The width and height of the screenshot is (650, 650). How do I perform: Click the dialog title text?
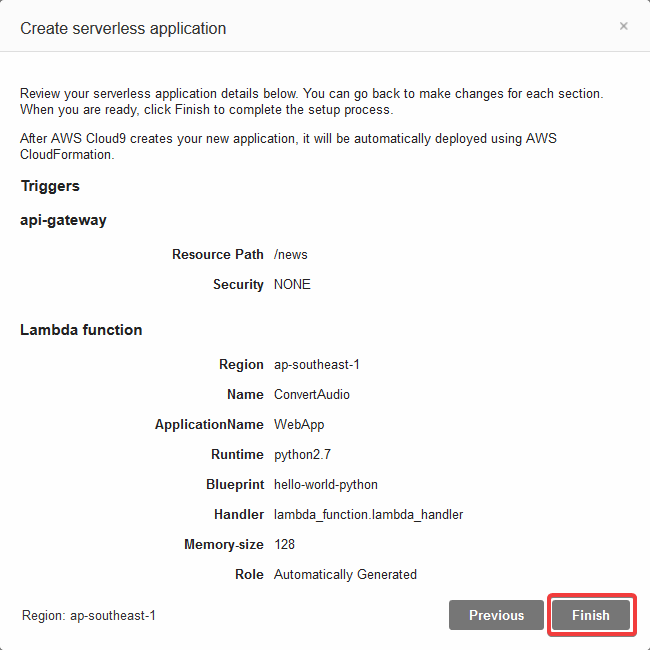coord(123,29)
